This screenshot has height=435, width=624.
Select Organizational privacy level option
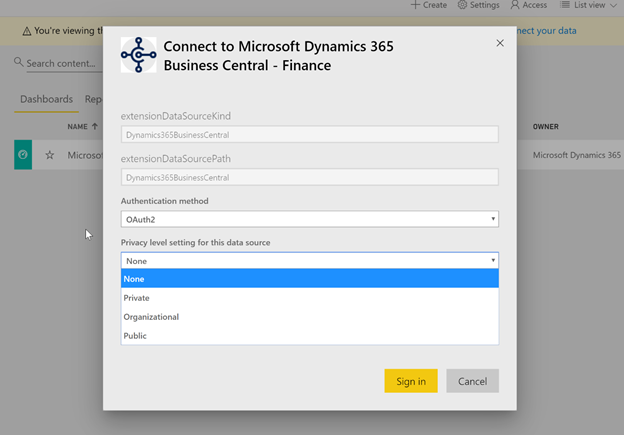coord(310,317)
